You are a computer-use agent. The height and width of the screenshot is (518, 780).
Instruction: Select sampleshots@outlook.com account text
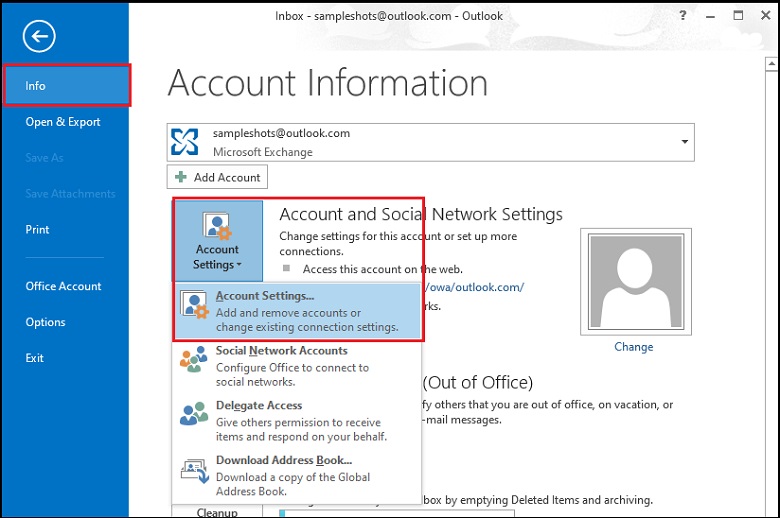click(281, 133)
